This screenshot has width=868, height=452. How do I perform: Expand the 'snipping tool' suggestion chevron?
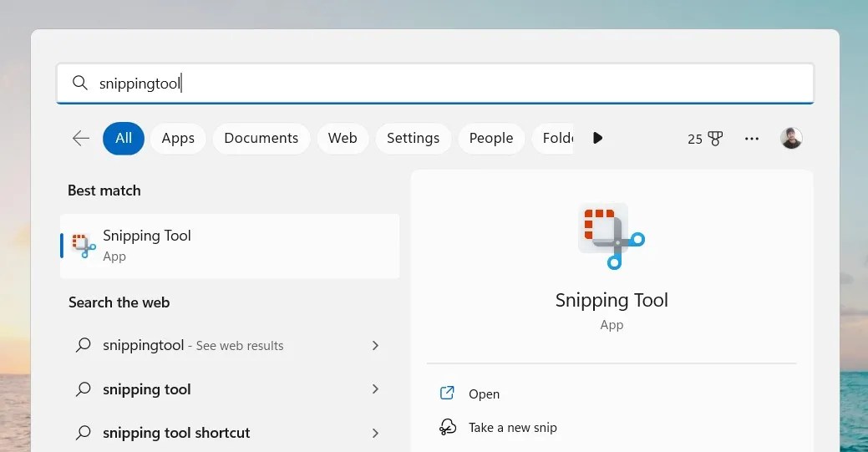tap(375, 389)
